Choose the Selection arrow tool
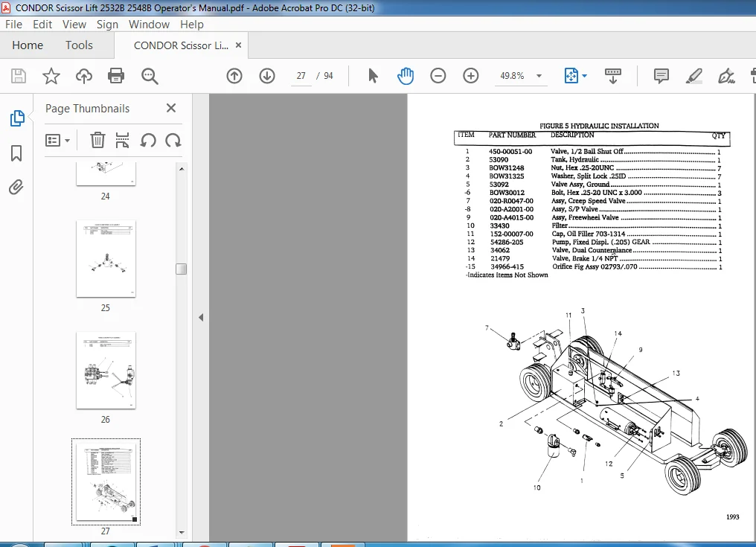 tap(373, 76)
